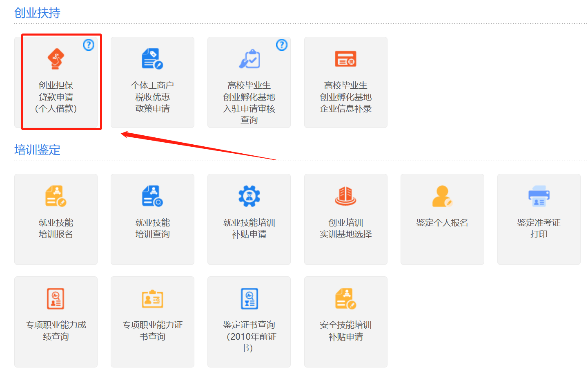Open 鉴定个人报名 text link
The image size is (588, 372).
442,223
